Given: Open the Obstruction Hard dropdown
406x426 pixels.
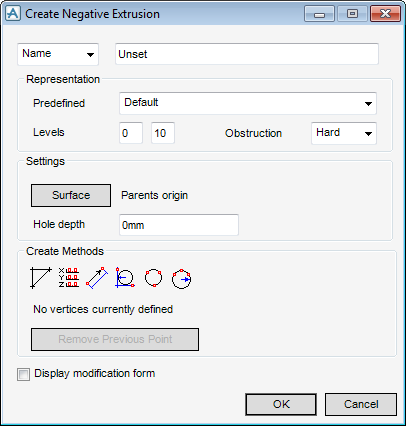Looking at the screenshot, I should click(x=344, y=133).
